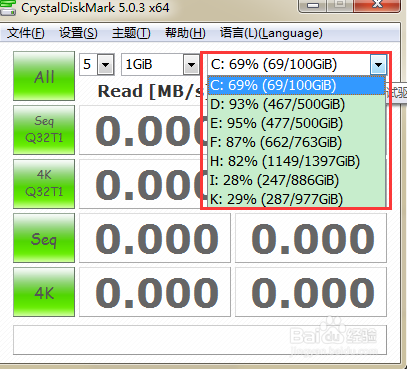
Task: Click the 4K write result 0.000
Action: coord(311,292)
